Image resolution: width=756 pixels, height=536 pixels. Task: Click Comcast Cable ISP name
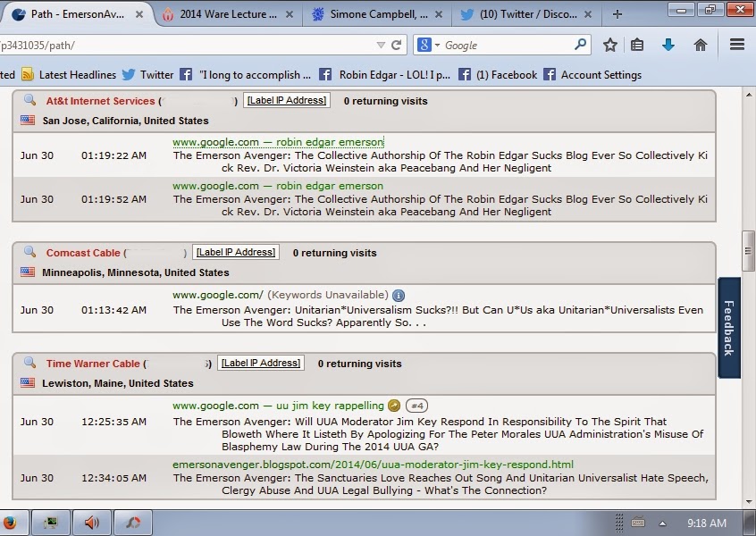(x=83, y=253)
